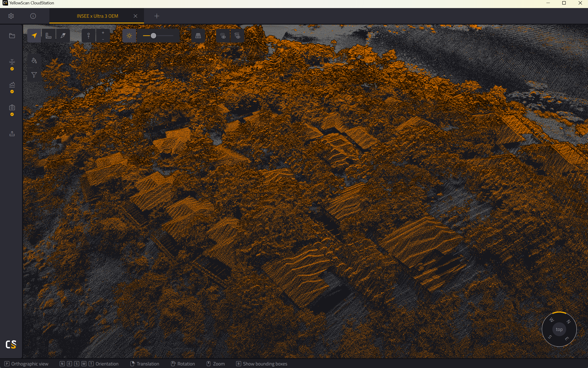588x368 pixels.
Task: Minimize the CloudStation window
Action: point(548,3)
